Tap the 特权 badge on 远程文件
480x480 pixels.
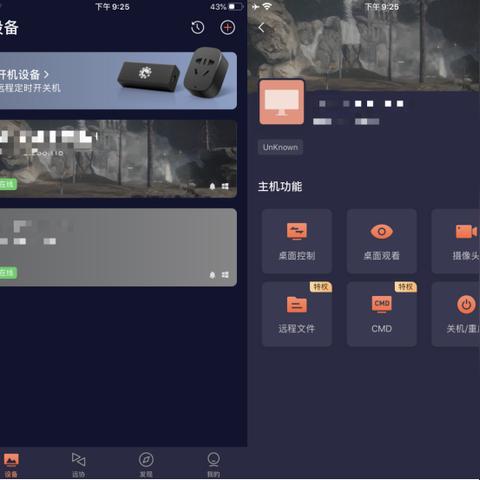coord(321,287)
